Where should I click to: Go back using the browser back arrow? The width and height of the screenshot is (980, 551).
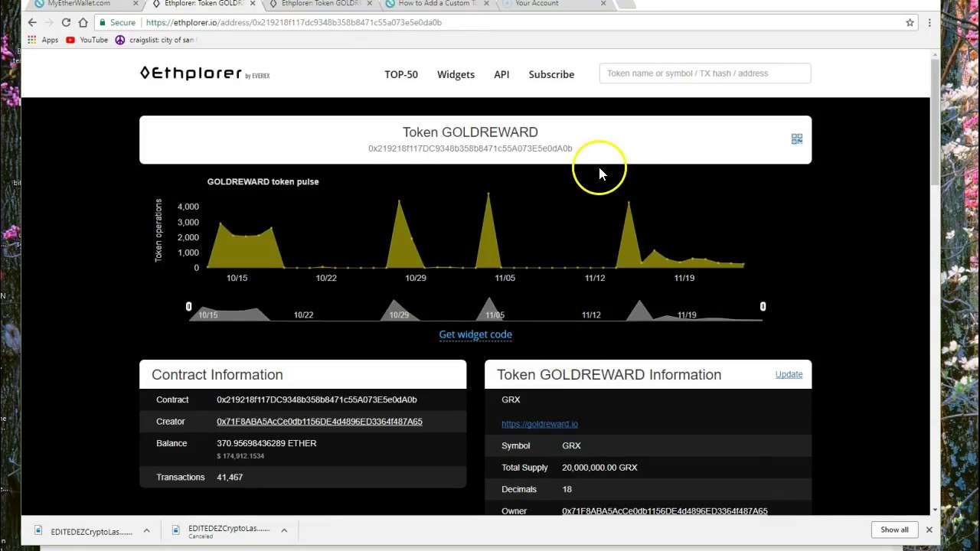32,22
